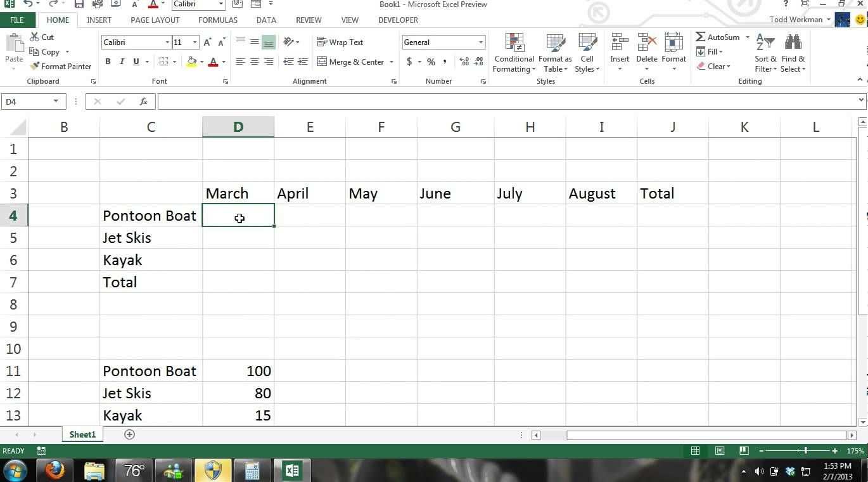868x482 pixels.
Task: Click the Conditional Formatting icon
Action: tap(514, 44)
